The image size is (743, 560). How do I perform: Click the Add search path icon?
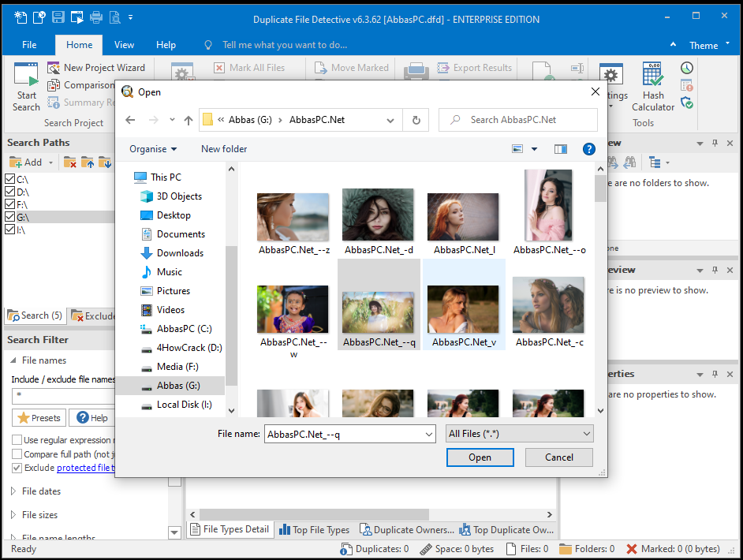(x=16, y=162)
